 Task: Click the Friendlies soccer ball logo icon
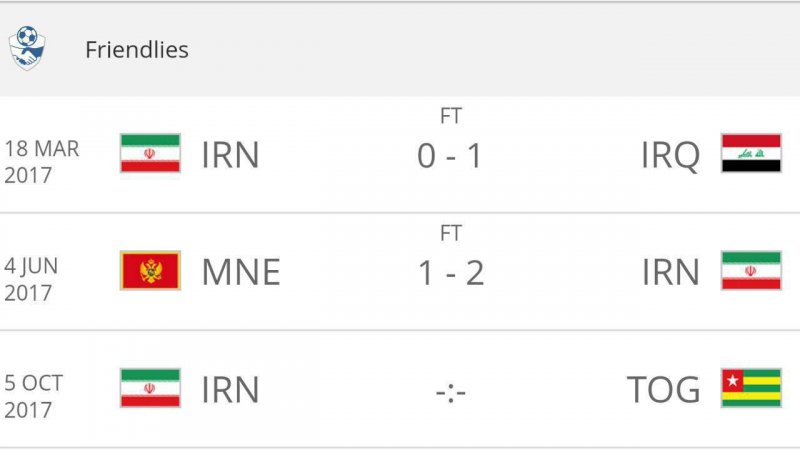(x=26, y=49)
